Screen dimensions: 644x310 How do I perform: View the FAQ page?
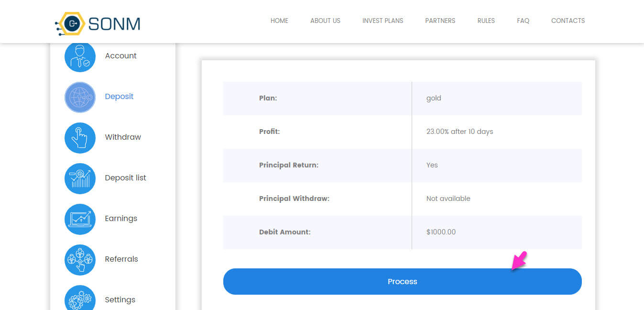(523, 21)
